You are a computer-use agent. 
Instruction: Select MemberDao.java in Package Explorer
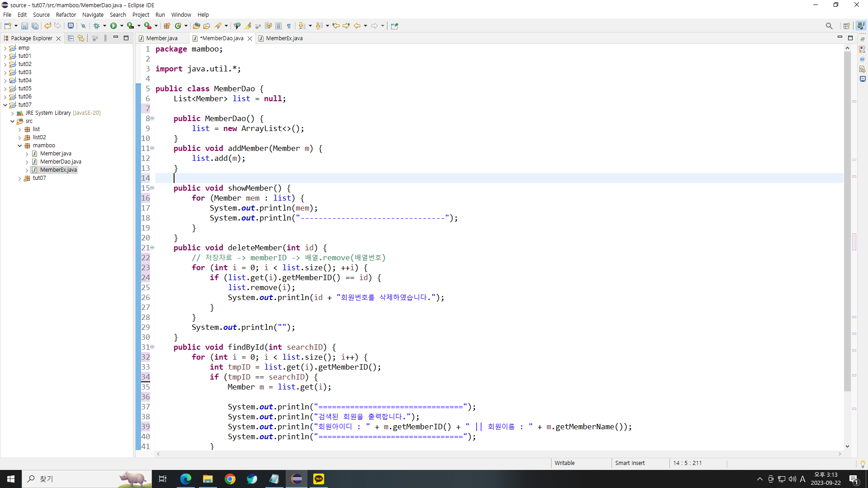[x=61, y=162]
